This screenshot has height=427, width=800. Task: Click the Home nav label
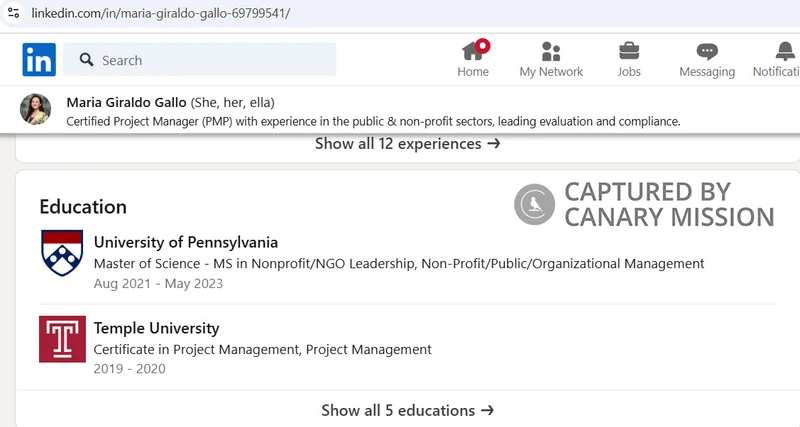pyautogui.click(x=473, y=72)
